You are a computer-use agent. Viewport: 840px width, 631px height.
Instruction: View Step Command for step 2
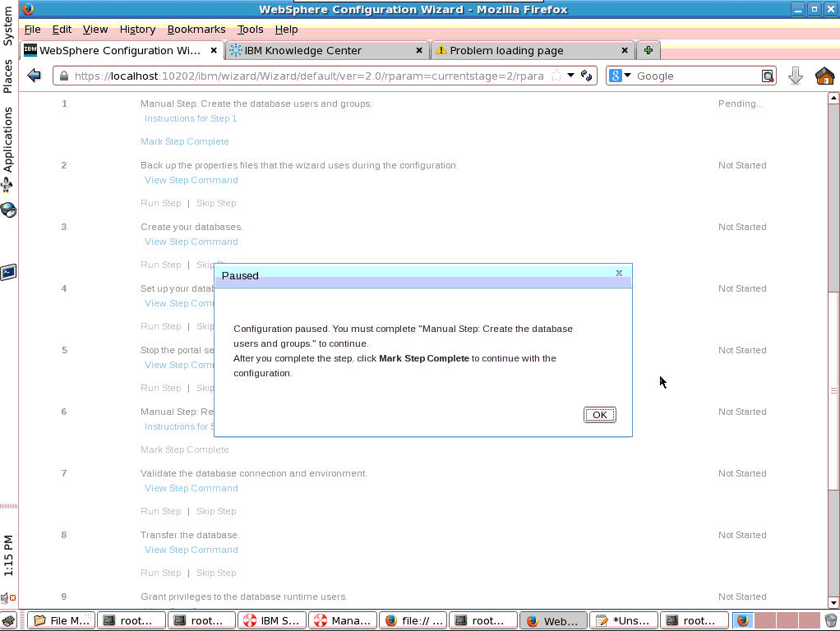pyautogui.click(x=192, y=180)
